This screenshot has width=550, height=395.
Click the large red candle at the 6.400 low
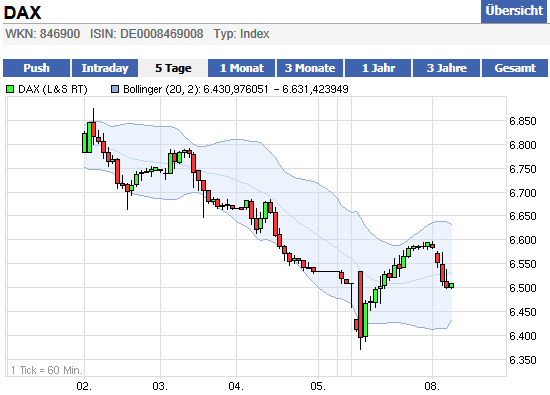point(361,304)
